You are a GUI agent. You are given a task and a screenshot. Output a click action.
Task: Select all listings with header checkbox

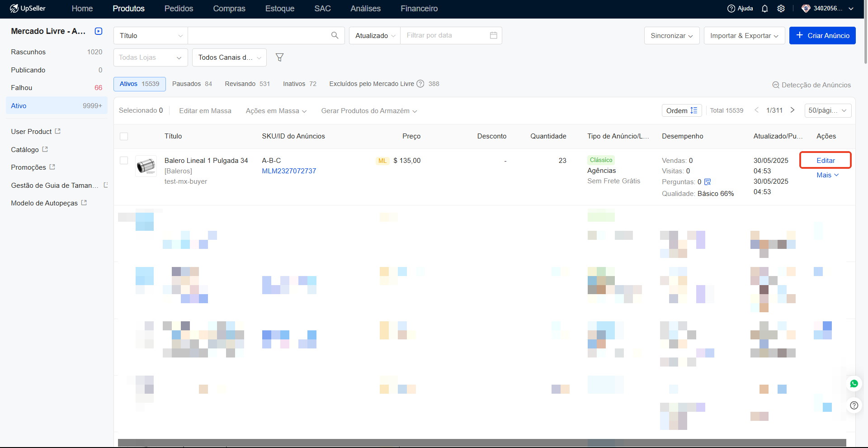(x=124, y=136)
